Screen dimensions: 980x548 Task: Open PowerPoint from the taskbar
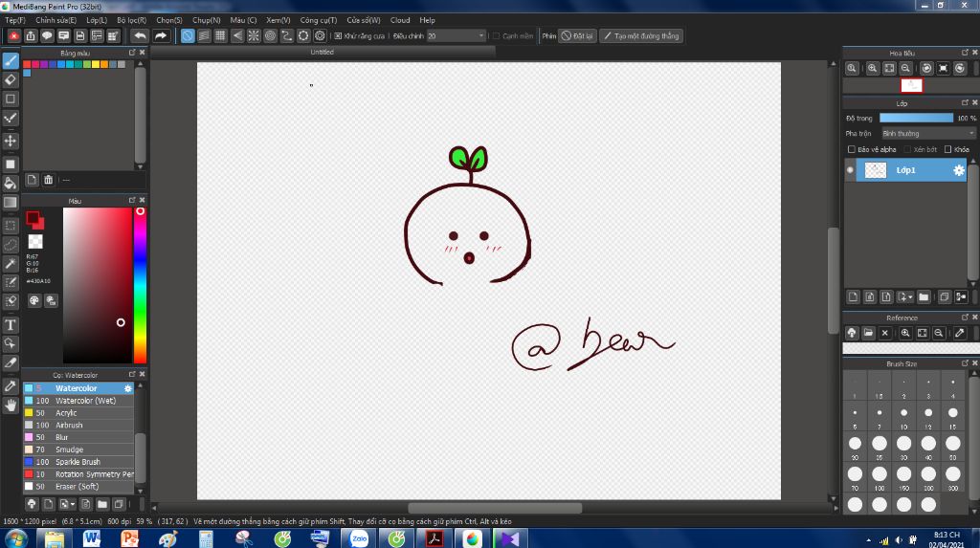[130, 538]
